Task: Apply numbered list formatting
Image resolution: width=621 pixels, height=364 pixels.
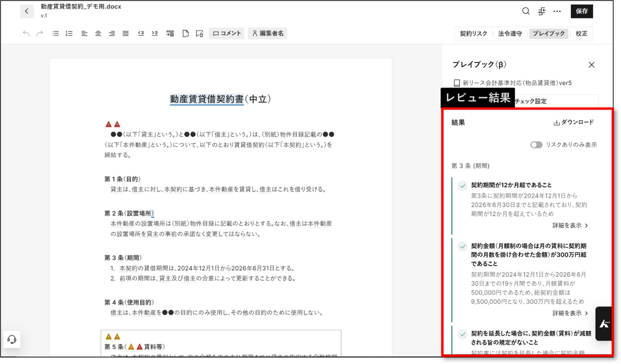Action: coord(69,33)
